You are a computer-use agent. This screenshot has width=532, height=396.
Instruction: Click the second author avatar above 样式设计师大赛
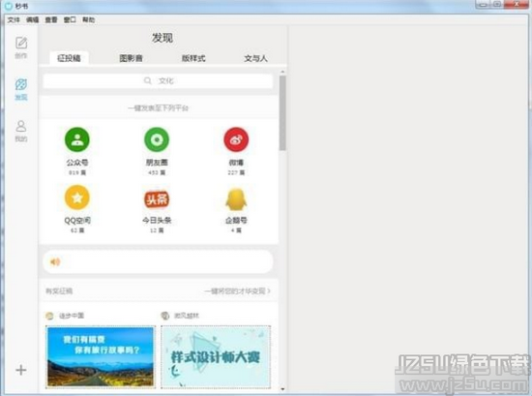tap(165, 316)
